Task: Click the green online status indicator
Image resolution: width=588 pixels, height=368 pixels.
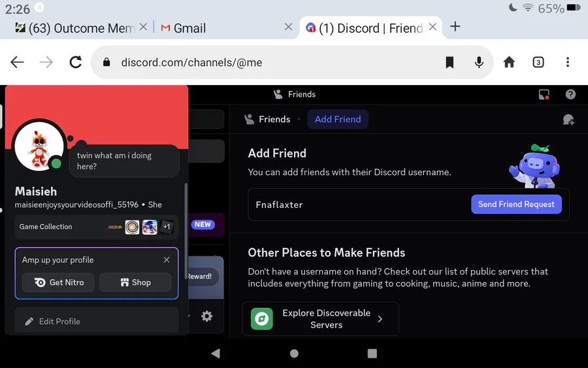Action: click(56, 163)
